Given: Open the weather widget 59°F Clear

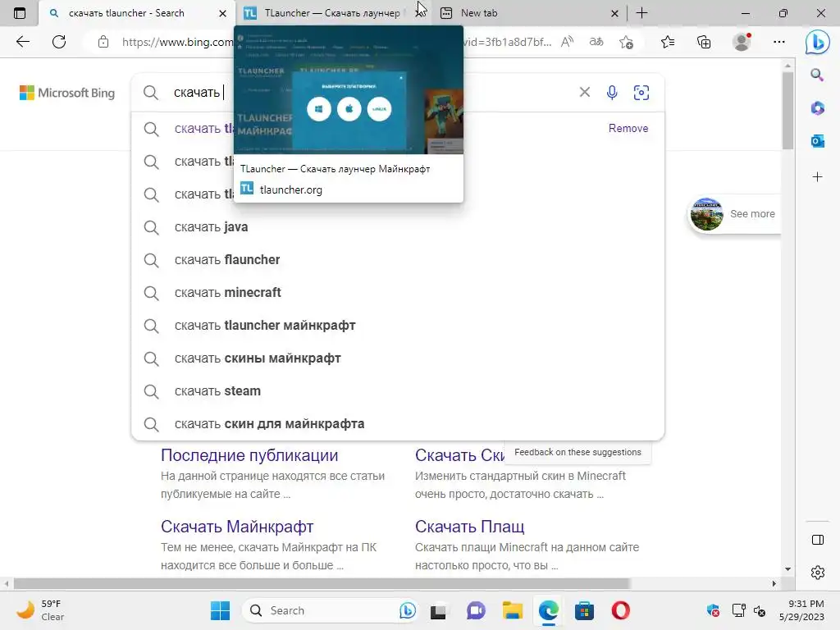Looking at the screenshot, I should click(40, 610).
